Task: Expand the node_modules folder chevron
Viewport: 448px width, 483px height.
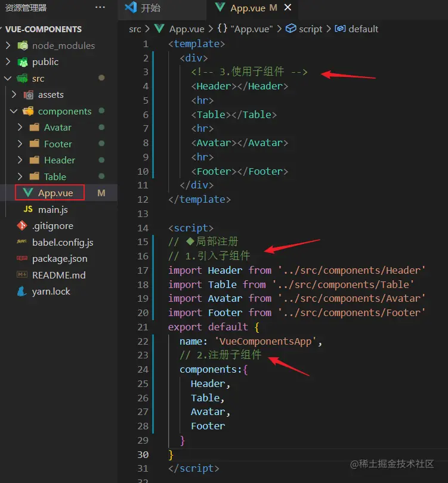Action: pos(8,45)
